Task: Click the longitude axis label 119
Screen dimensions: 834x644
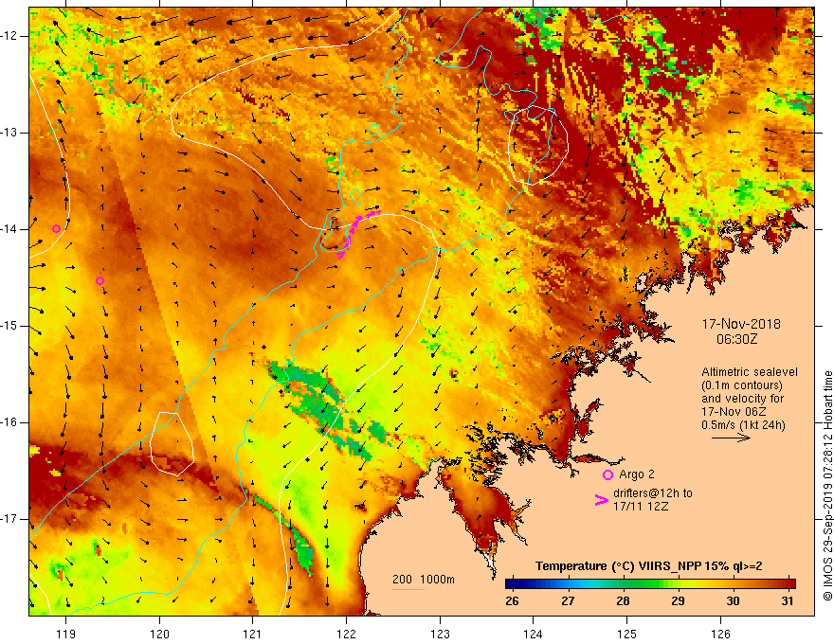Action: click(65, 634)
